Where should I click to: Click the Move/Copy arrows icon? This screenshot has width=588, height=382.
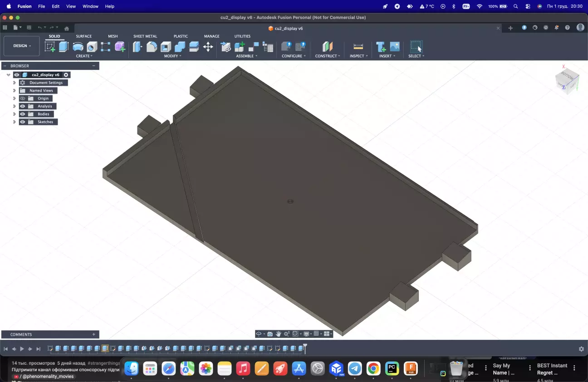click(208, 47)
